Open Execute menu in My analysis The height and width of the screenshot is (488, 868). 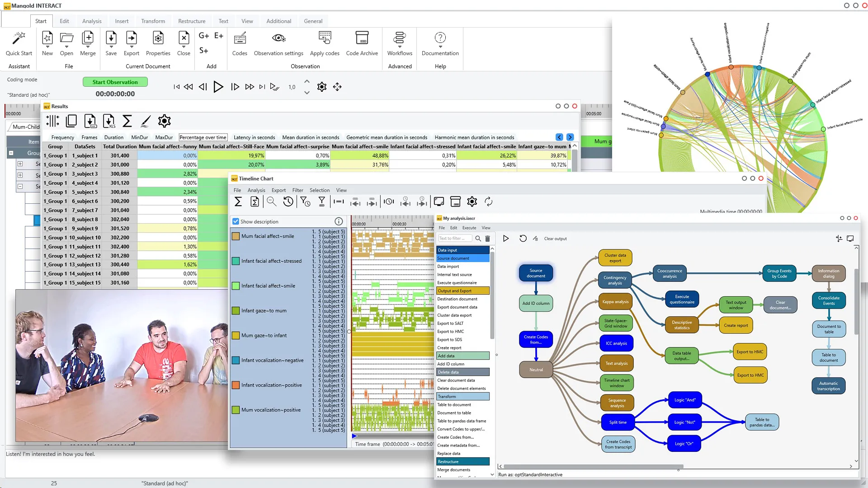(469, 228)
